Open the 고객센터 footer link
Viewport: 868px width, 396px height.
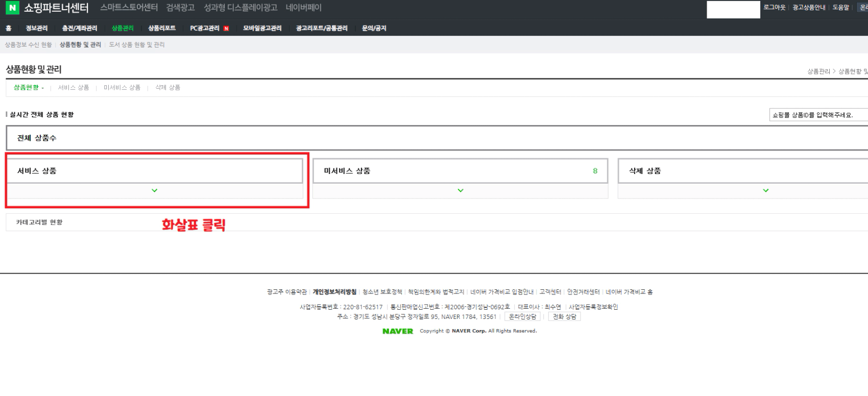[550, 292]
